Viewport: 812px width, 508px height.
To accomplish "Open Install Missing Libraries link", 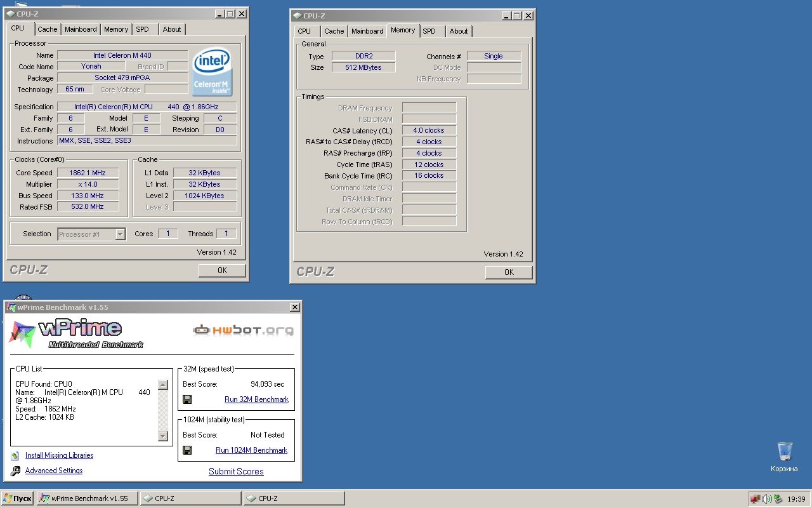I will click(x=59, y=455).
